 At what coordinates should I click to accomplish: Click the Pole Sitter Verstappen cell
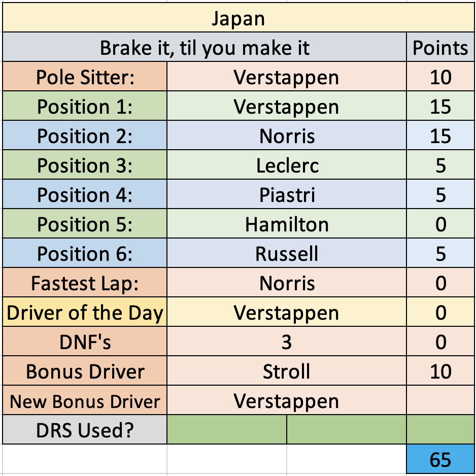tap(287, 76)
